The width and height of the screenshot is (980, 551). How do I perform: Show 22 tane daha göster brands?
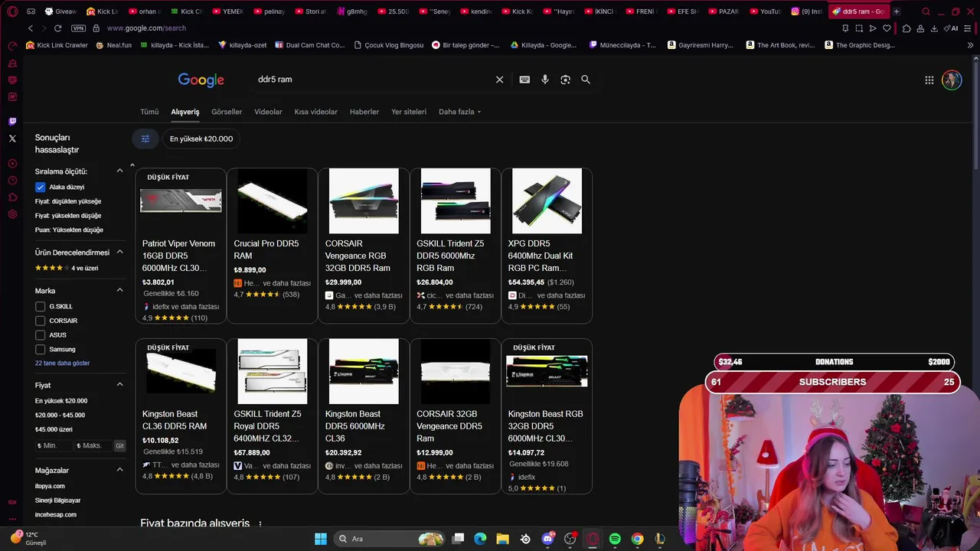[x=63, y=363]
